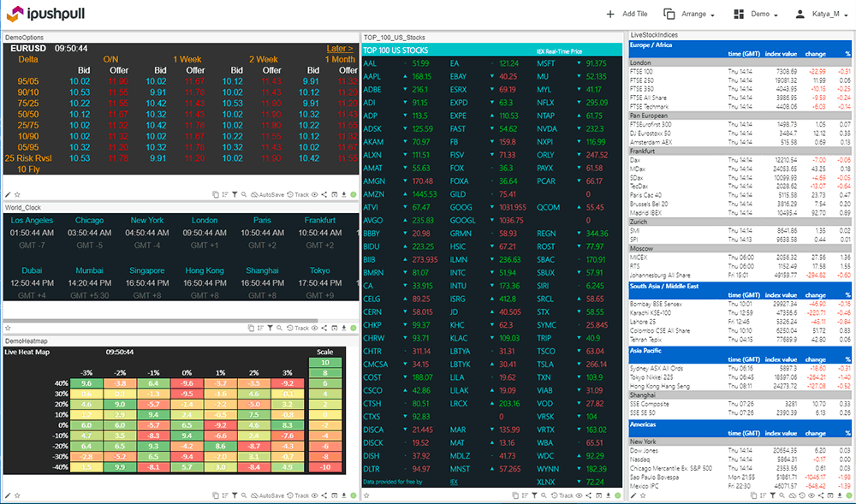Click Dow Jones row in New York
856x504 pixels.
(x=740, y=451)
